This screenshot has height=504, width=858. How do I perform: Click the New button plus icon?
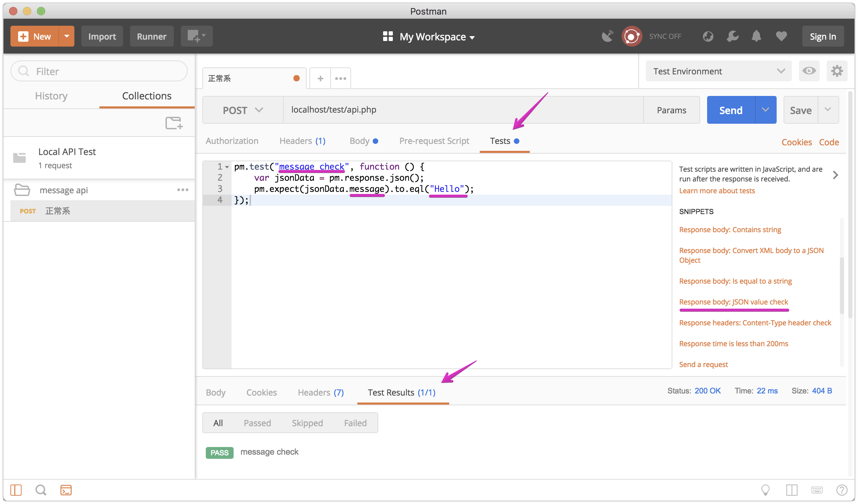tap(23, 36)
